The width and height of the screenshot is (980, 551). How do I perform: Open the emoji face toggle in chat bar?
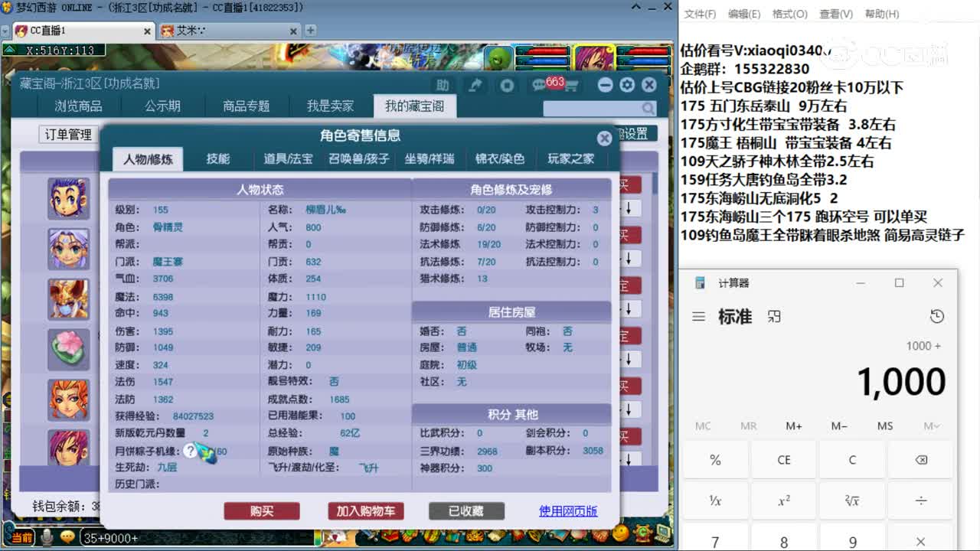tap(69, 538)
